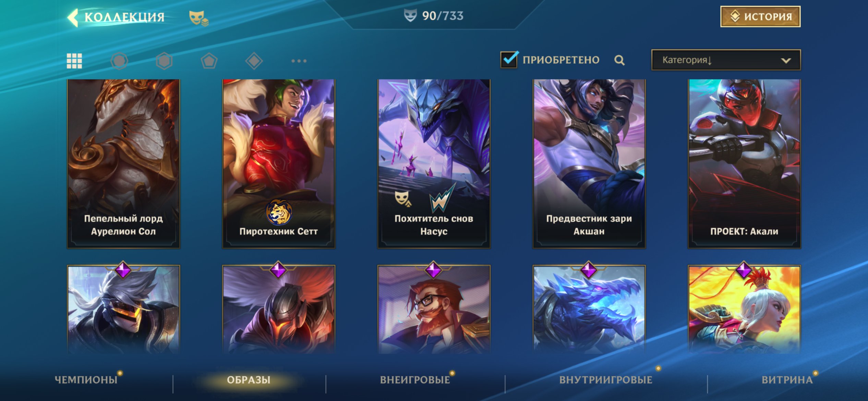Uncheck the Приобретено checkbox
This screenshot has height=401, width=868.
(509, 60)
